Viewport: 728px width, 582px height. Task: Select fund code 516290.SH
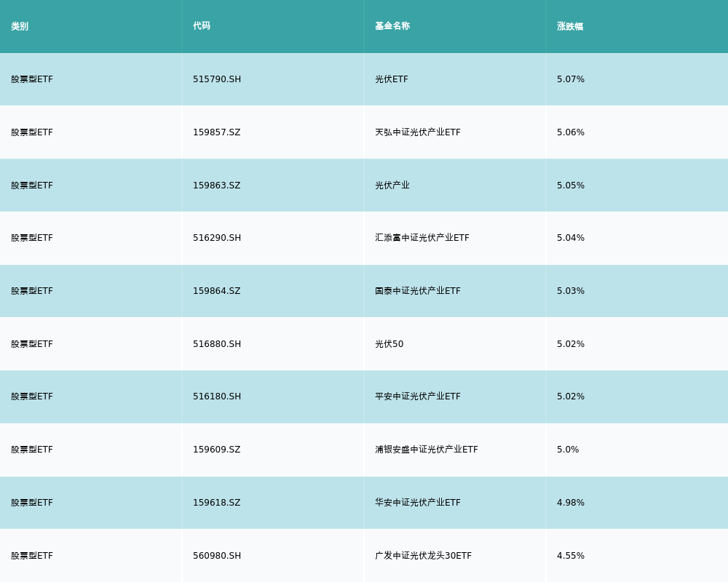click(217, 238)
